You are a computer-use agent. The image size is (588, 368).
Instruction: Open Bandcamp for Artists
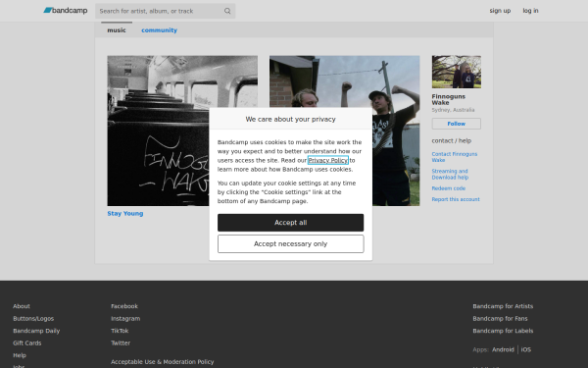pyautogui.click(x=503, y=306)
